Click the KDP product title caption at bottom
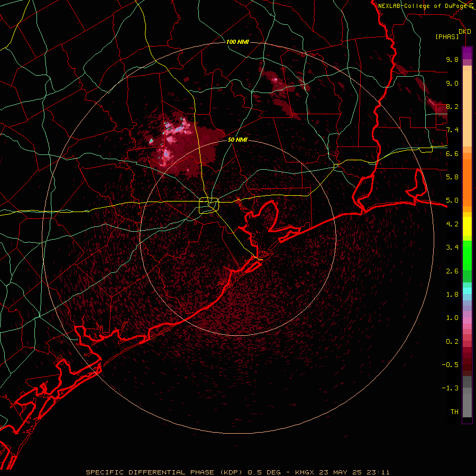Viewport: 476px width, 476px height. [x=237, y=472]
